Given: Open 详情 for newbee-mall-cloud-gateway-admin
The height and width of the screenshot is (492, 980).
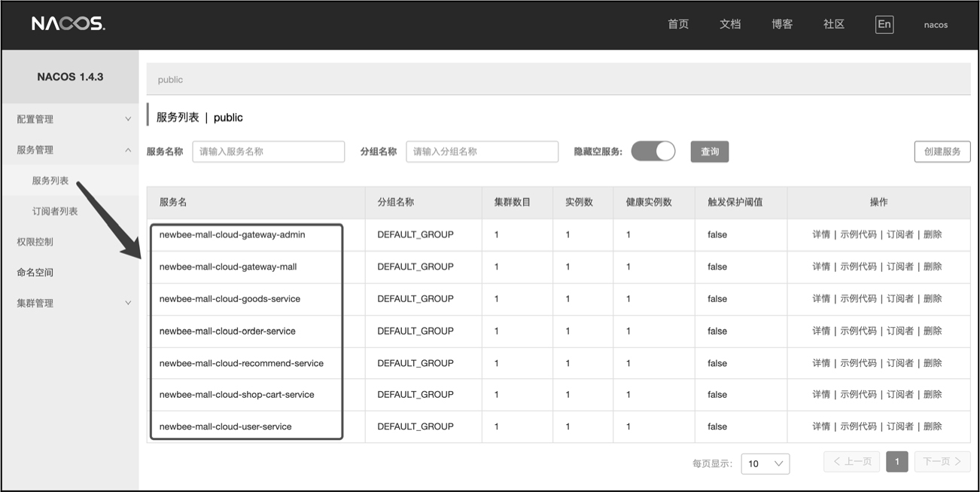Looking at the screenshot, I should (x=821, y=234).
